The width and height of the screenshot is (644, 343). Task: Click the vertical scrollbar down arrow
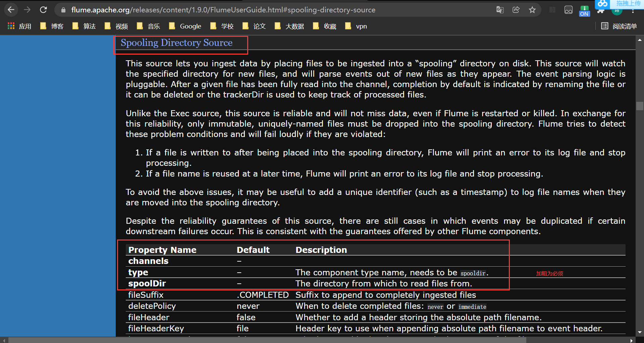click(x=640, y=333)
